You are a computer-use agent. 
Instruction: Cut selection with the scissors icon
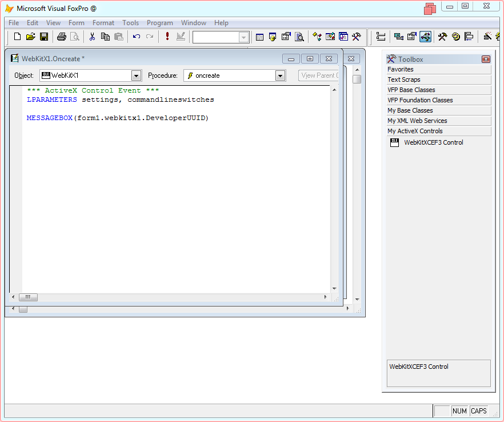(x=92, y=37)
